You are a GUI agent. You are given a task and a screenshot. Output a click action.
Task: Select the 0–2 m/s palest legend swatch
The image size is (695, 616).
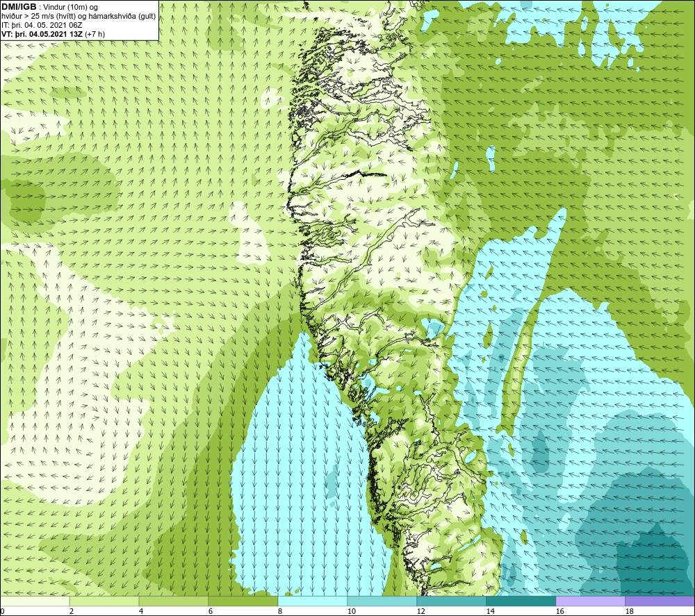35,601
